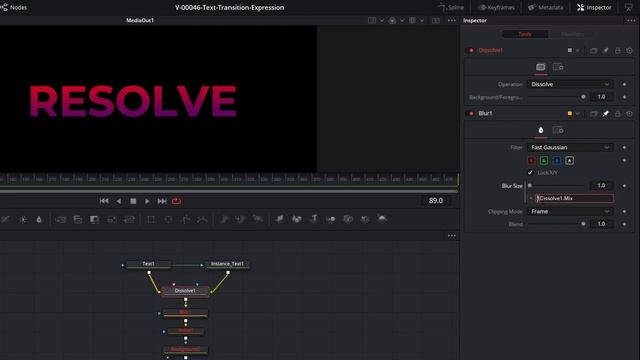Open Filter dropdown showing Fast Gaussian

click(570, 147)
